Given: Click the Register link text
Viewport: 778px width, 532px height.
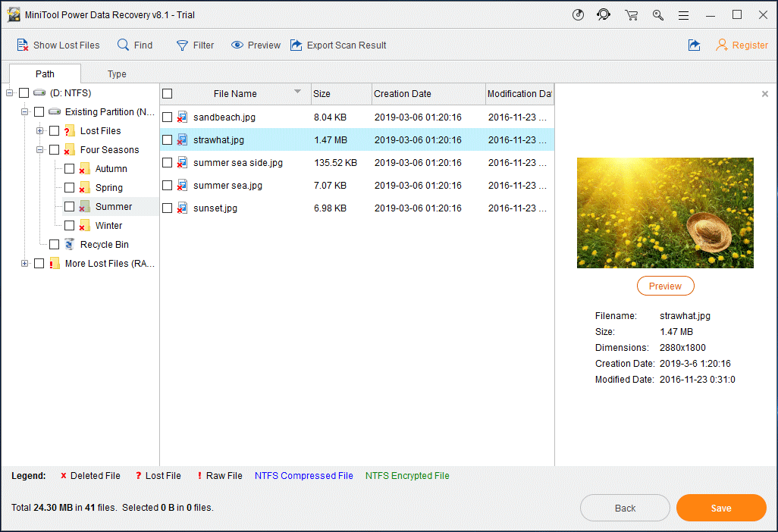Looking at the screenshot, I should [750, 45].
